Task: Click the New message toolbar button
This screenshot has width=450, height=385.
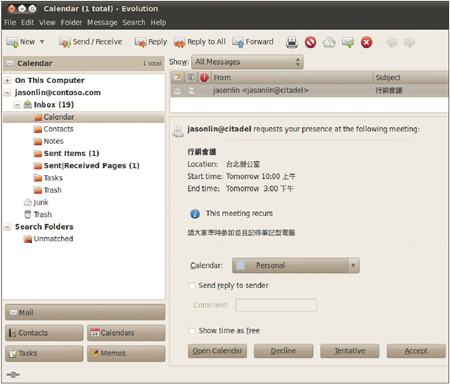Action: (21, 42)
